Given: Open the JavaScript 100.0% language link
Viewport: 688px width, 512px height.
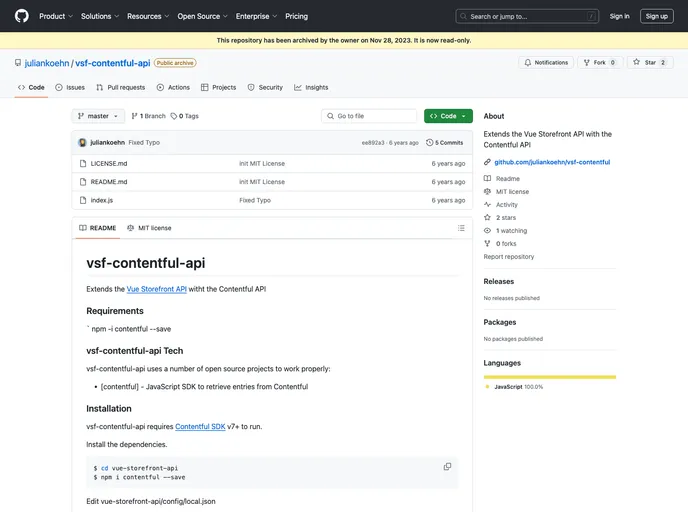Looking at the screenshot, I should click(514, 387).
